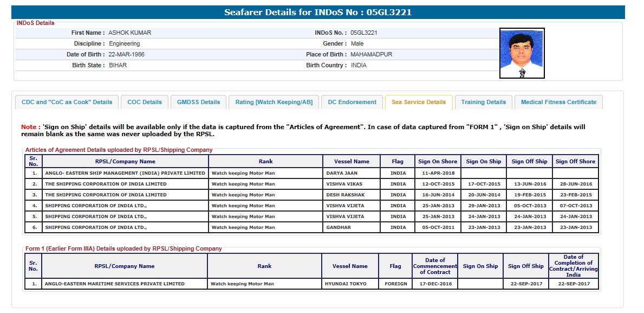The image size is (644, 313).
Task: Click the seafarer's profile photo
Action: click(522, 54)
